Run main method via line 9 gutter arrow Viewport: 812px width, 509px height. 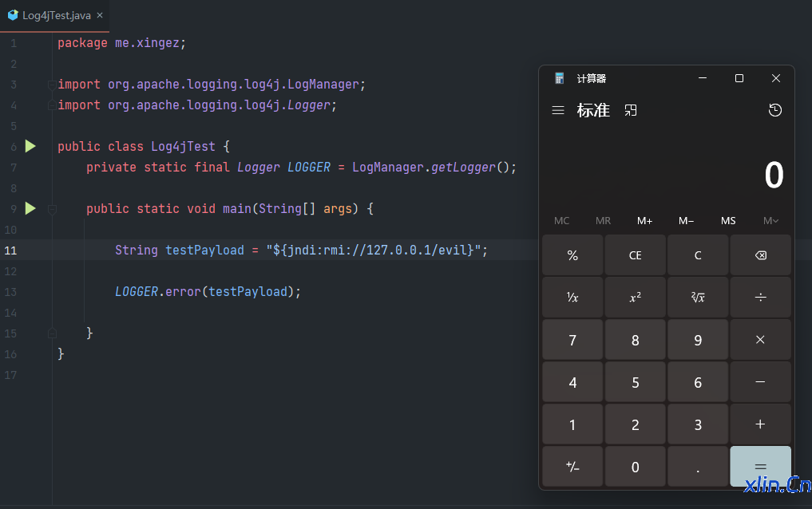pyautogui.click(x=30, y=208)
